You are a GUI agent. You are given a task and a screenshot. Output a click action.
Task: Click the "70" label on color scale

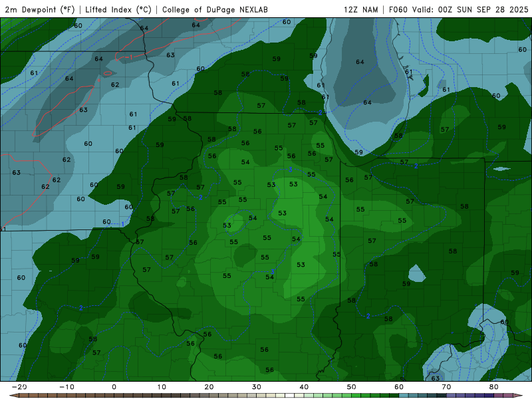(446, 387)
